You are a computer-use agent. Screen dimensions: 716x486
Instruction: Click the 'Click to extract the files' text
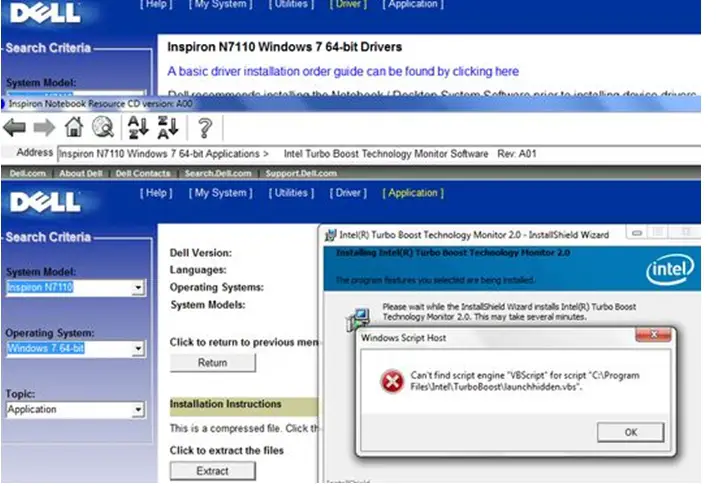click(x=226, y=451)
